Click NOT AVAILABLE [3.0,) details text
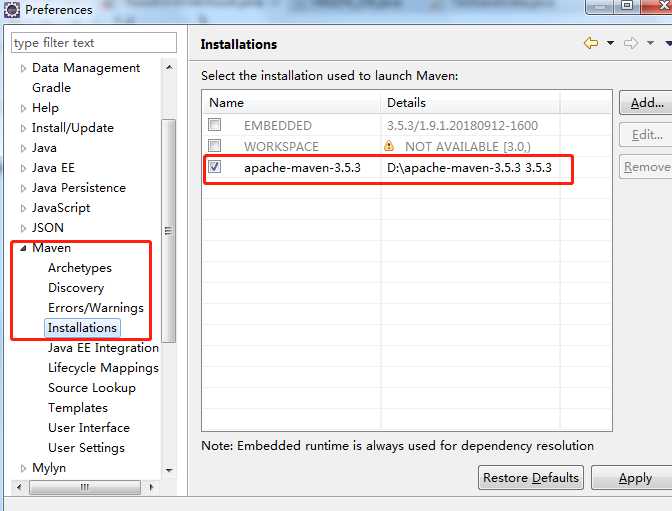Viewport: 672px width, 511px height. pos(468,147)
